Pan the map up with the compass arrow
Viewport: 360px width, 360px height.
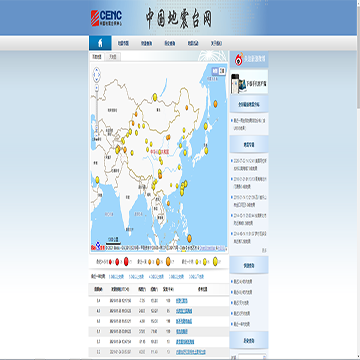[x=97, y=70]
